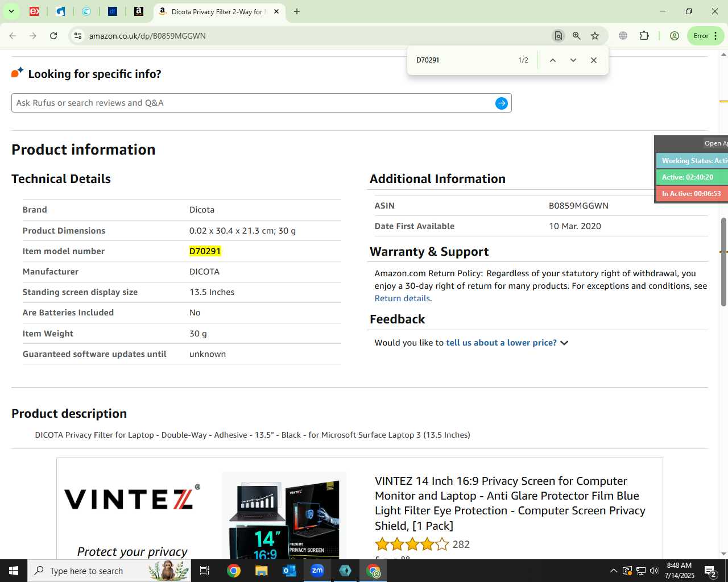Switch to the circular C logo tab
728x582 pixels.
(x=86, y=11)
